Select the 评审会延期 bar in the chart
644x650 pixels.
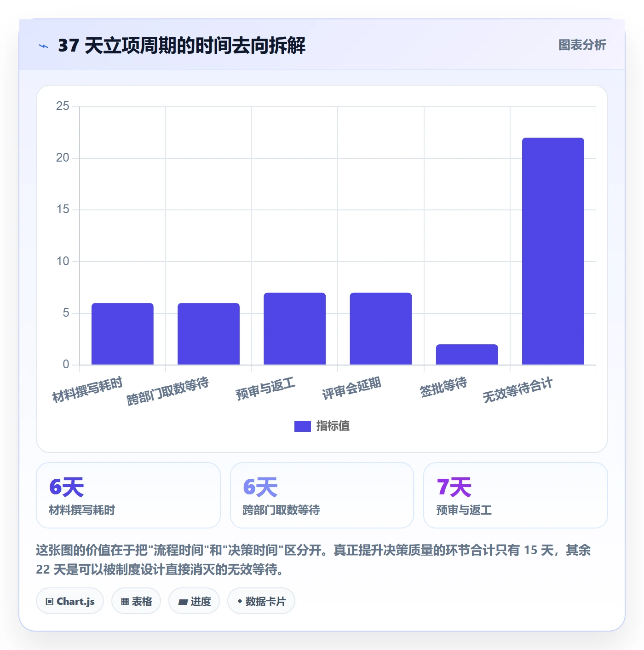(x=380, y=329)
